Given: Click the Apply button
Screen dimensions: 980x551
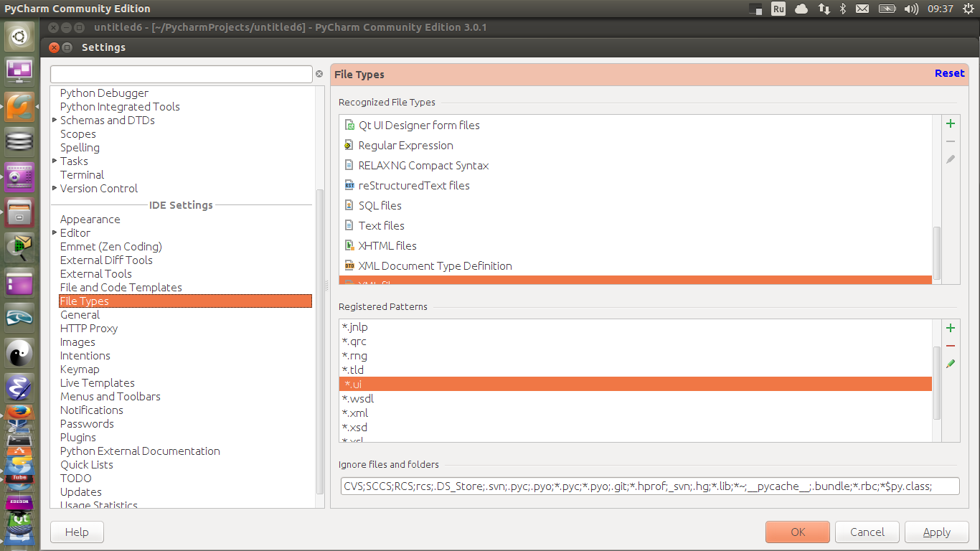Looking at the screenshot, I should point(936,532).
